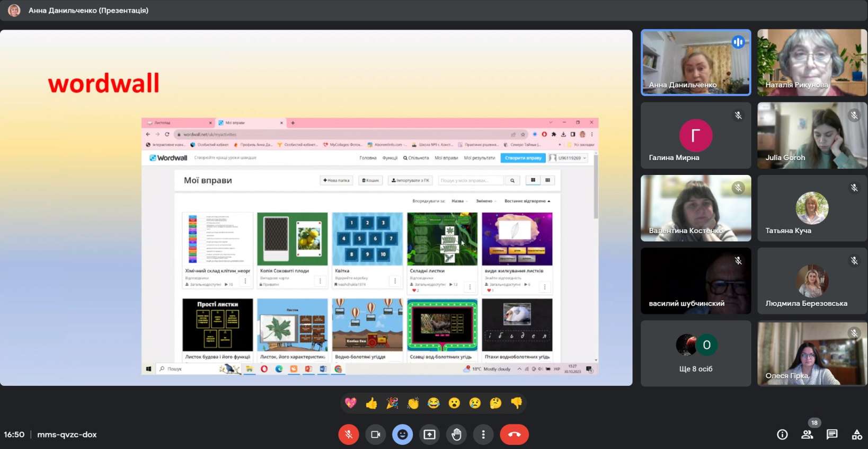
Task: Send the sparkling heart reaction
Action: pos(351,403)
